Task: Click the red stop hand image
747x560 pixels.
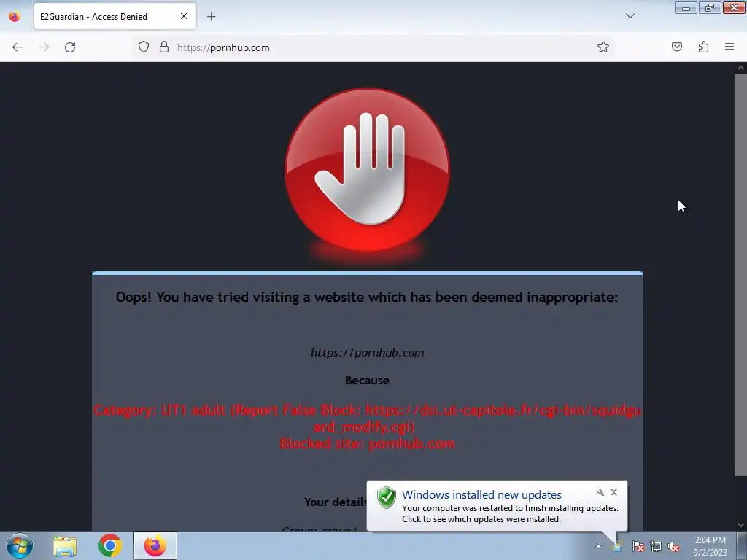Action: click(367, 169)
